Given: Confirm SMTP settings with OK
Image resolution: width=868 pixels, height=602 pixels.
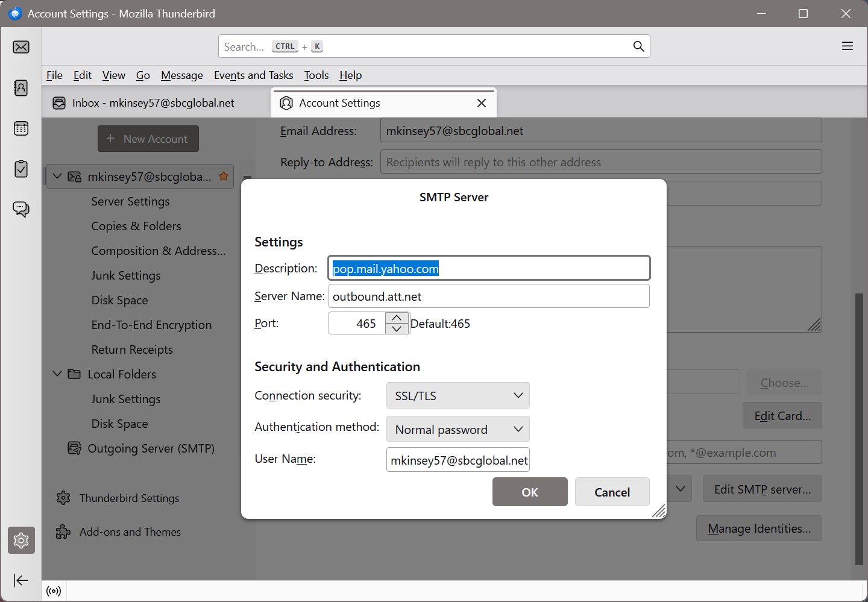Looking at the screenshot, I should tap(529, 492).
